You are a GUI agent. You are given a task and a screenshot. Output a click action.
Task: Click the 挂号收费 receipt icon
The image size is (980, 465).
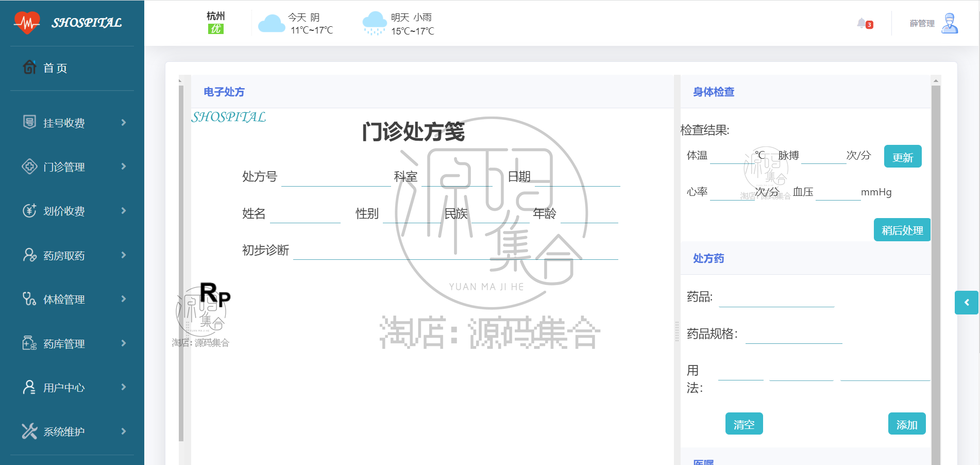point(29,122)
